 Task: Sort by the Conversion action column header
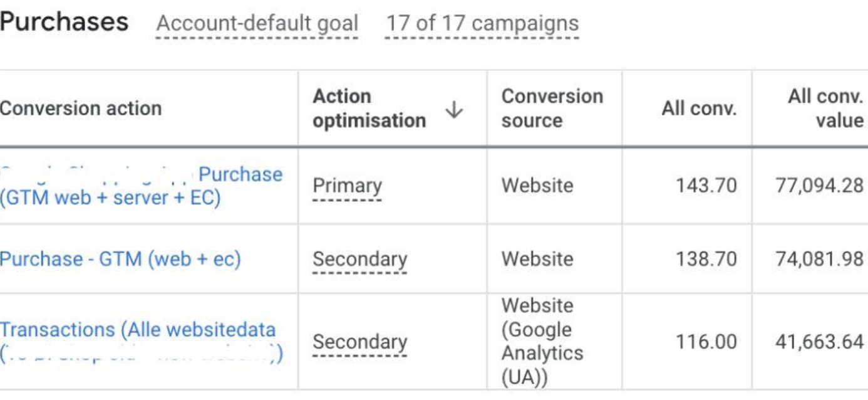81,108
